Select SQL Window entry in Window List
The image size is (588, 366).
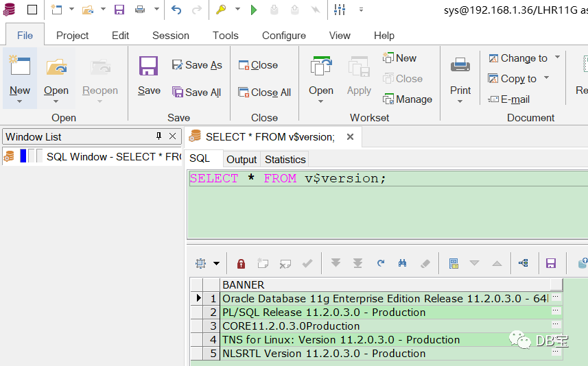(92, 156)
